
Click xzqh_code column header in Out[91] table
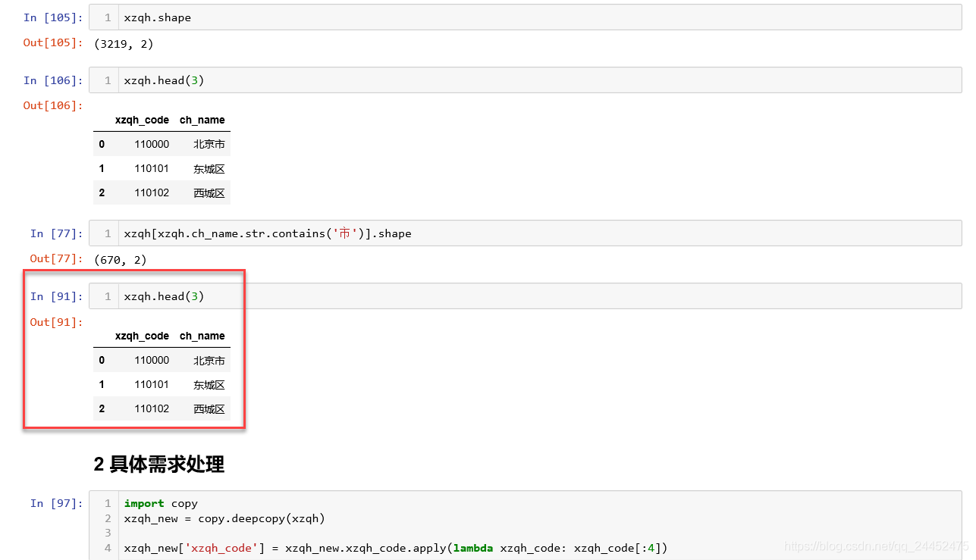pyautogui.click(x=142, y=336)
